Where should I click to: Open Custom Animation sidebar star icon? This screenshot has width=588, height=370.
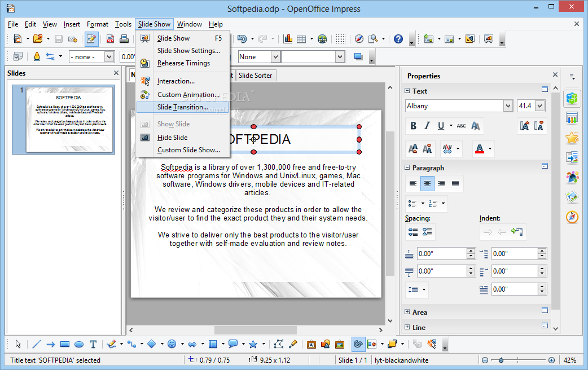coord(572,138)
